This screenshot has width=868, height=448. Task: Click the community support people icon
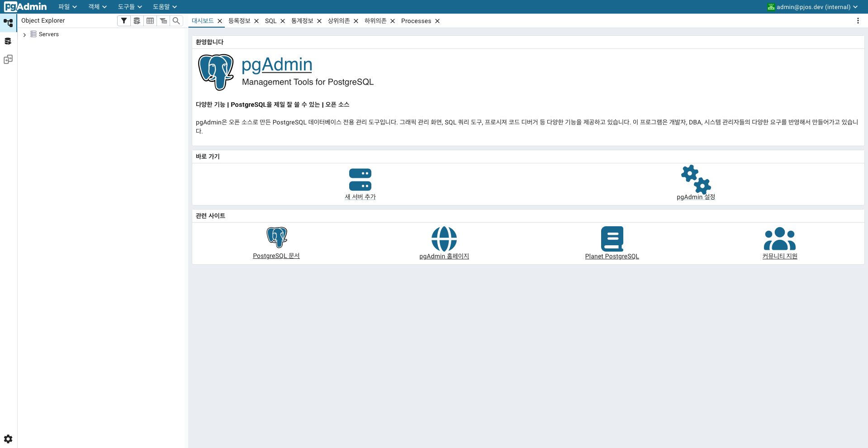tap(780, 239)
